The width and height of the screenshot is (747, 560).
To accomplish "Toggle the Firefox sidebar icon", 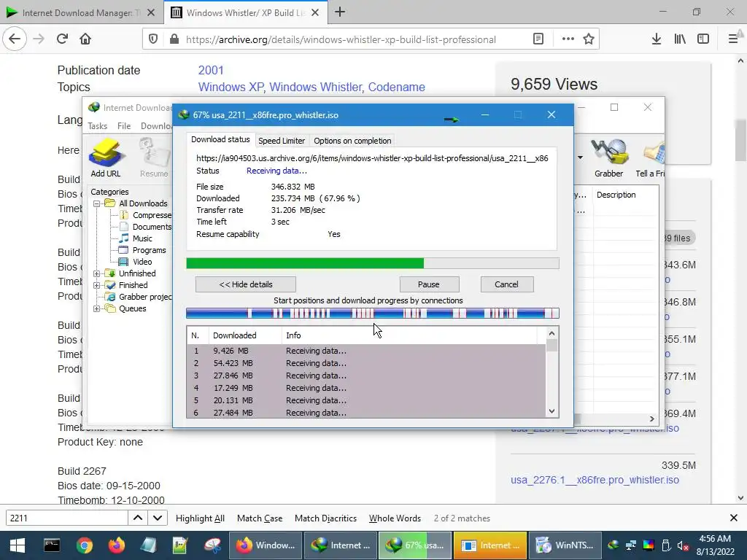I will coord(703,39).
